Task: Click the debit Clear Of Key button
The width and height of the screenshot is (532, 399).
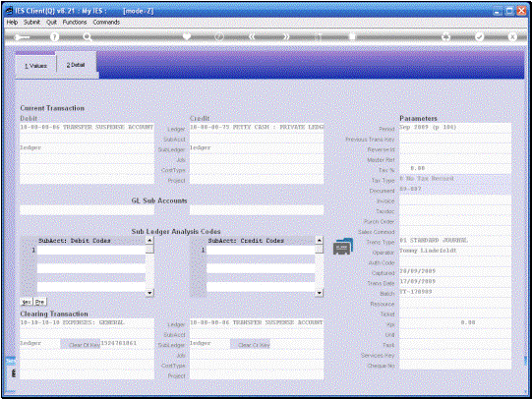Action: tap(81, 344)
